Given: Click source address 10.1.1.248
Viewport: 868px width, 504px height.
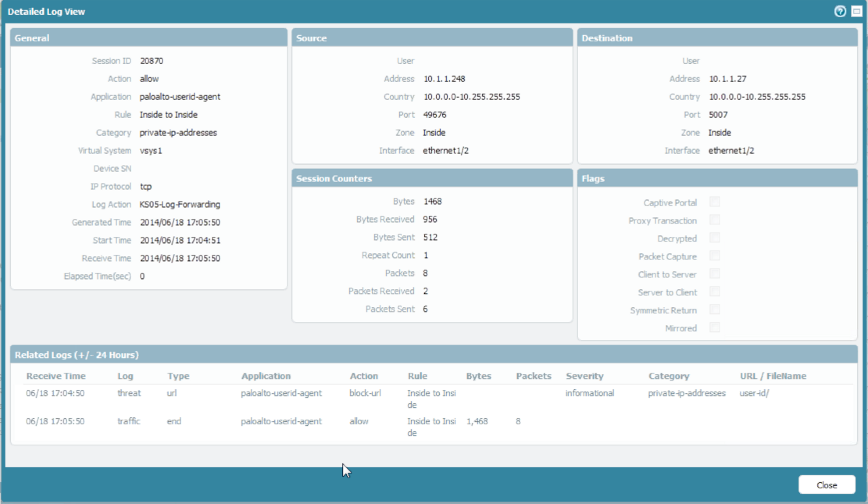Looking at the screenshot, I should click(x=444, y=79).
